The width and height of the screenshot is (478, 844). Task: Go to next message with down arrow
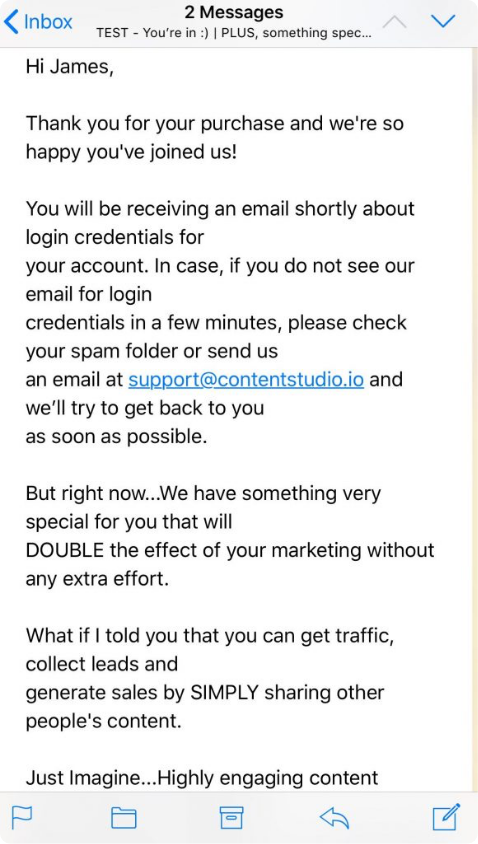coord(444,22)
